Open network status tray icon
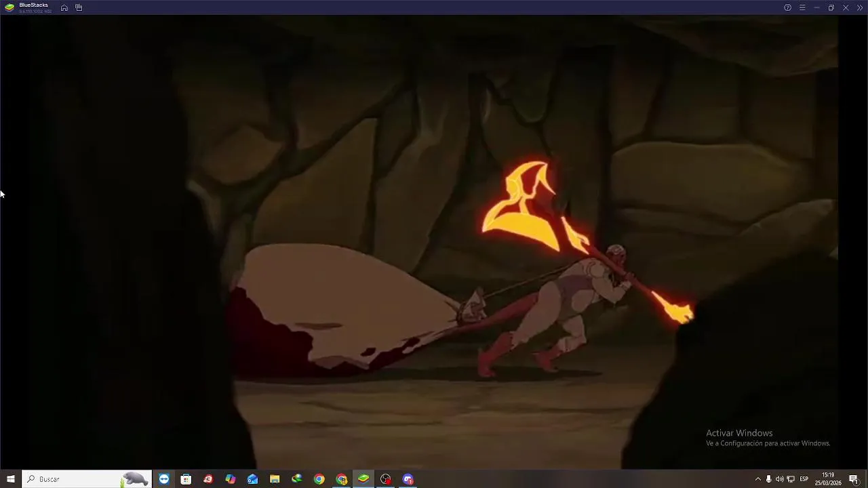This screenshot has height=488, width=868. tap(790, 479)
